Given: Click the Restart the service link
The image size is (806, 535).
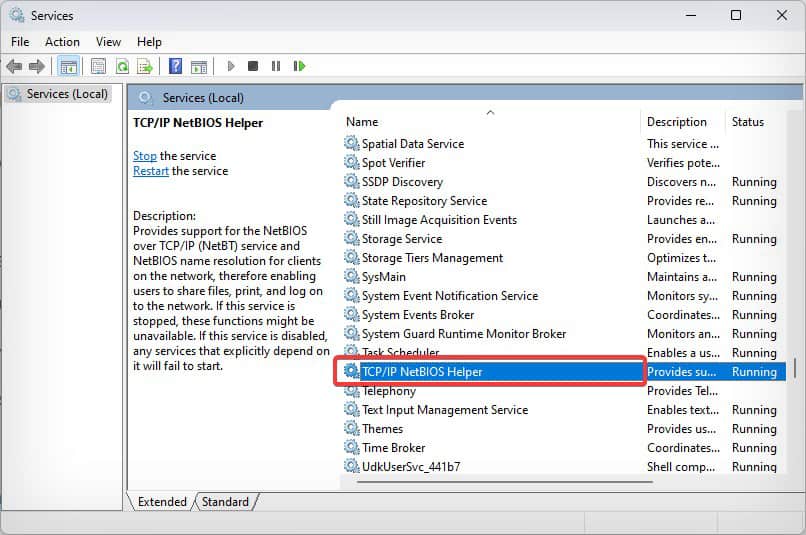Looking at the screenshot, I should 151,171.
